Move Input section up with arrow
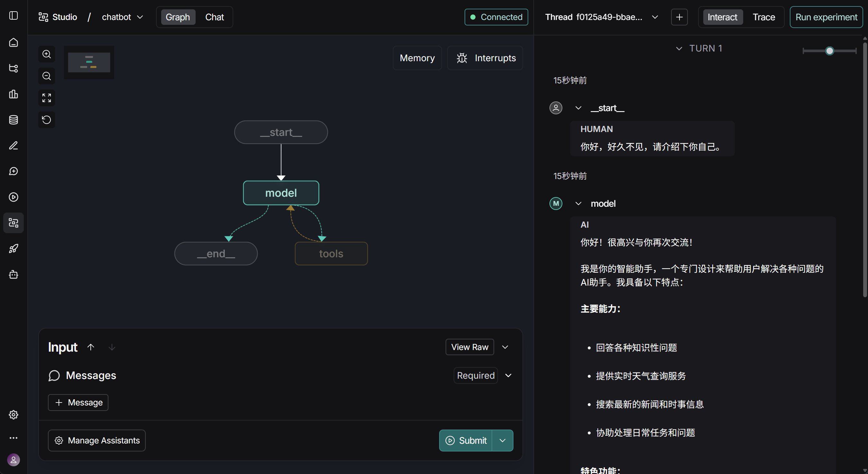Screen dimensions: 868x474 coord(91,347)
